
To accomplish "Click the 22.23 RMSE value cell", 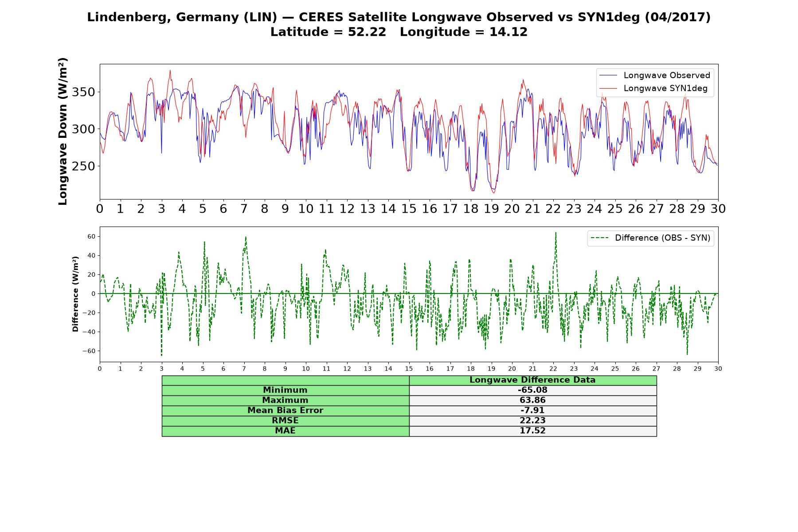I will click(x=532, y=421).
